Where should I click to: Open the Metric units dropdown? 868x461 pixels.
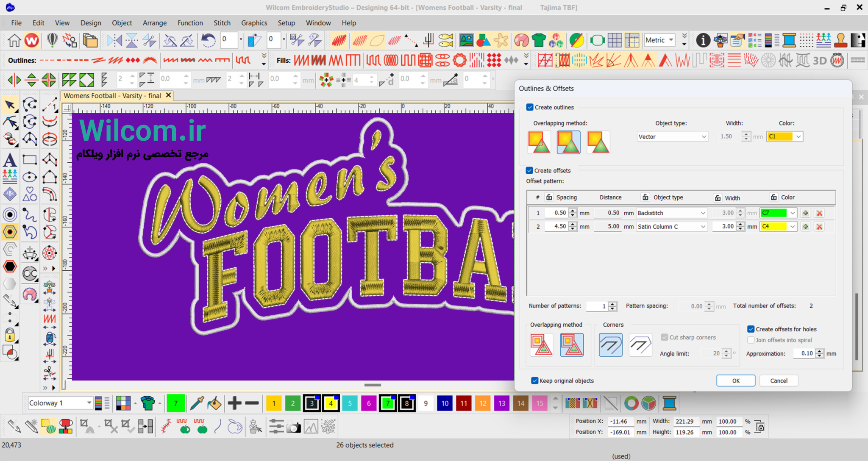coord(659,40)
